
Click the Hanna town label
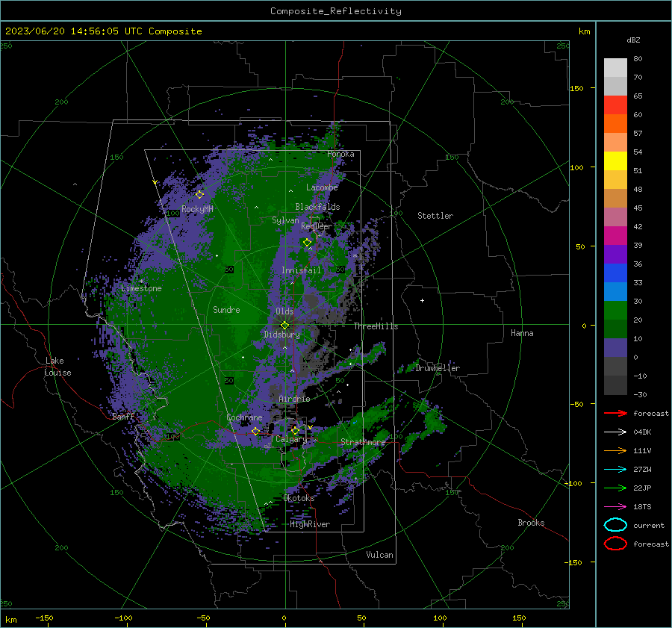tap(522, 333)
